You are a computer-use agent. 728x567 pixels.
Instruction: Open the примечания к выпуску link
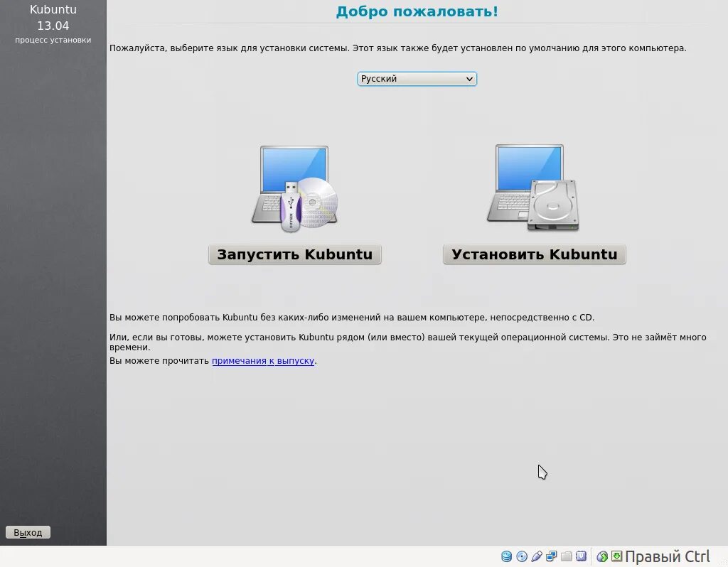(263, 360)
